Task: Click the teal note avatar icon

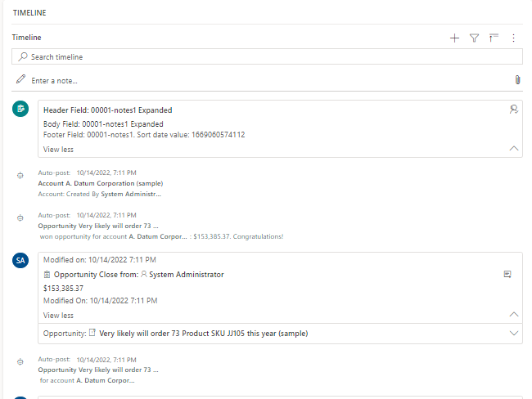Action: point(21,109)
